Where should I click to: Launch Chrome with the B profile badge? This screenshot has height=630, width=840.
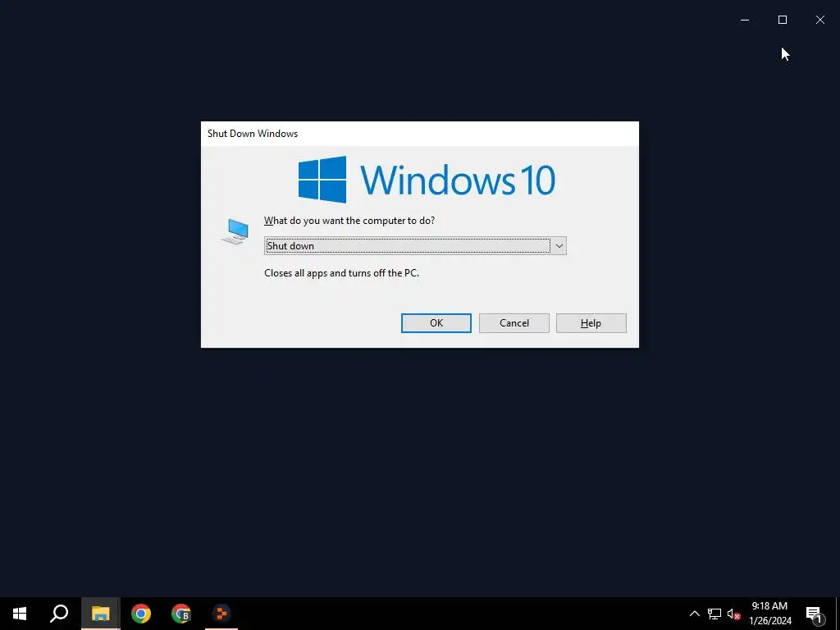(181, 614)
